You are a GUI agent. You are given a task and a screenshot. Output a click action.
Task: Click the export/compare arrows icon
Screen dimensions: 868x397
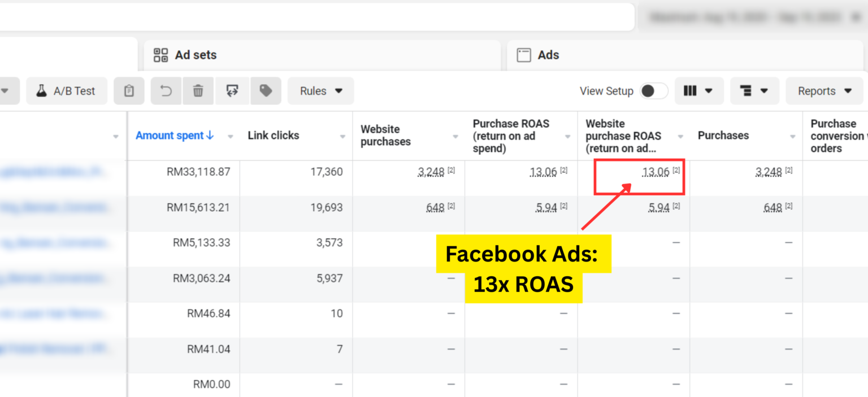[x=232, y=91]
